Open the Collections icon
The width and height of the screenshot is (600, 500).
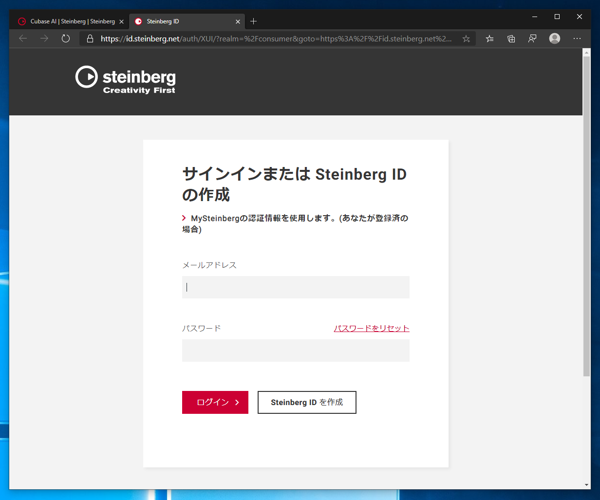(511, 39)
